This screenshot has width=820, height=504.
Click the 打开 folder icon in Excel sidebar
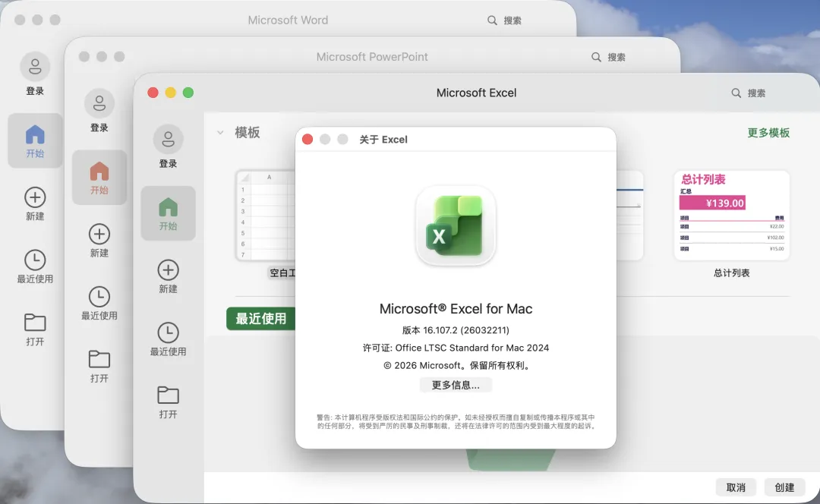(168, 395)
